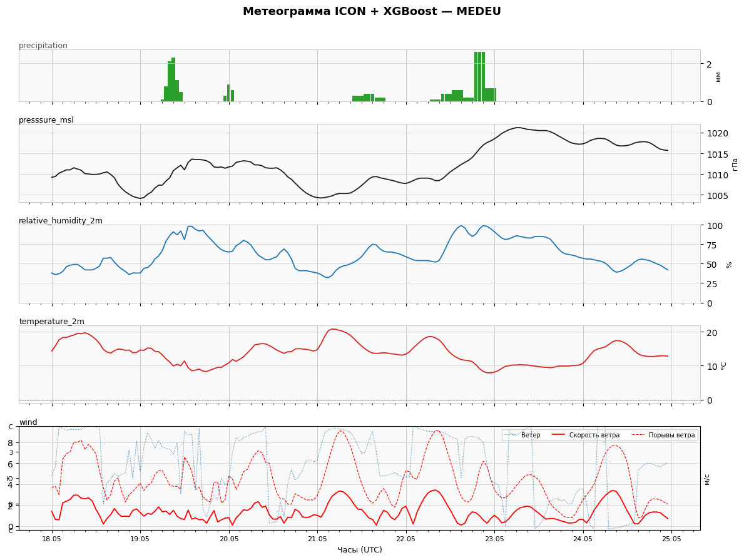744x560 pixels.
Task: Click legend entry Порывы ветра
Action: (x=671, y=435)
